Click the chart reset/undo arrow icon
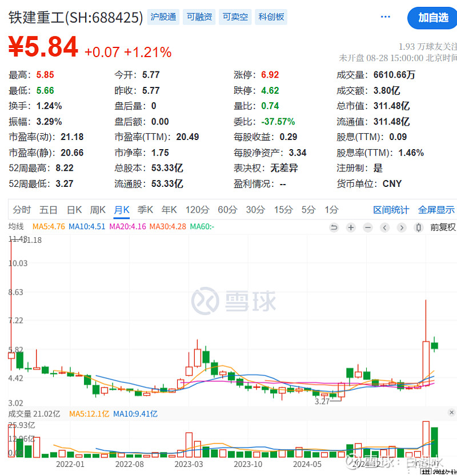The height and width of the screenshot is (476, 457). [x=334, y=227]
